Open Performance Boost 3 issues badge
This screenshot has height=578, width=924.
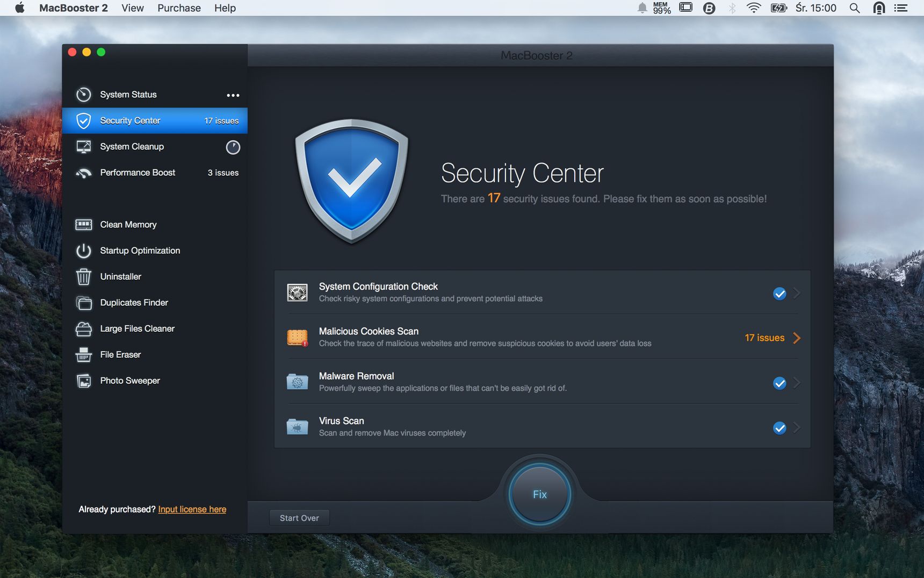(x=223, y=173)
